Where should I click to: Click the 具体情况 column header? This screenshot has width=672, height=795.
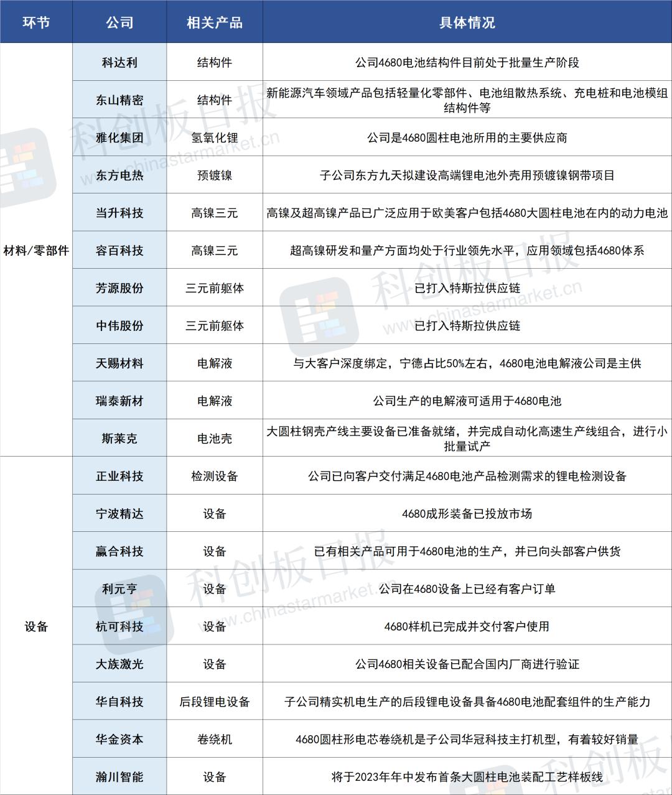[467, 22]
